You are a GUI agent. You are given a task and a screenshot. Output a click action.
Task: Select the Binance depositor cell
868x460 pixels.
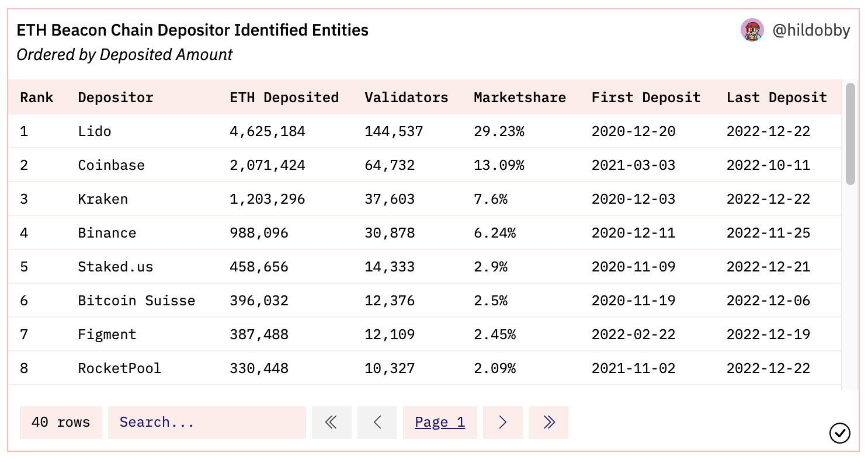tap(107, 233)
